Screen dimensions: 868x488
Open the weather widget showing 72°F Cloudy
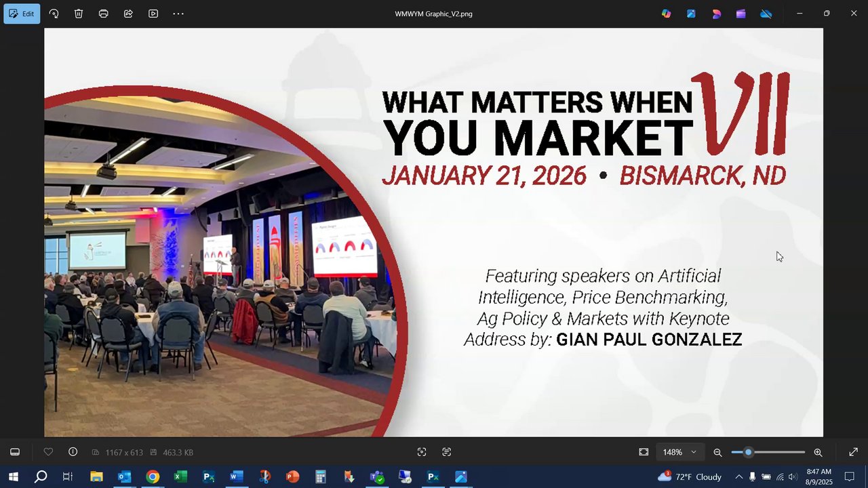click(690, 476)
